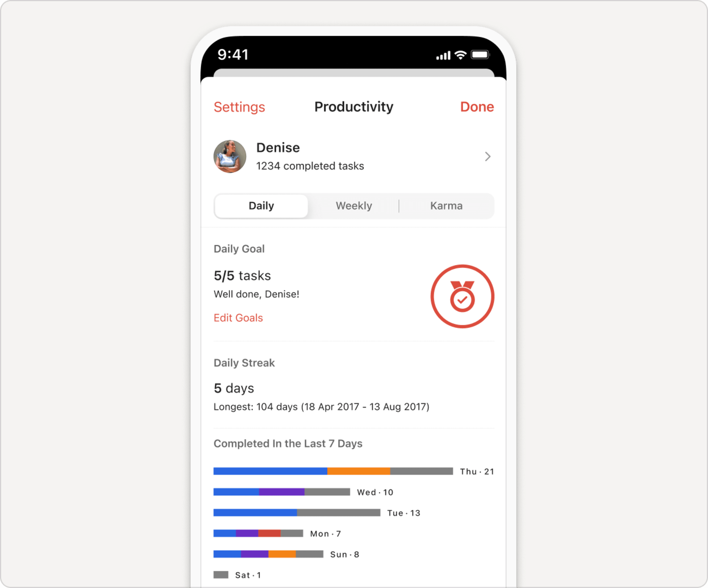Select the Weekly tab
Image resolution: width=708 pixels, height=588 pixels.
coord(353,205)
